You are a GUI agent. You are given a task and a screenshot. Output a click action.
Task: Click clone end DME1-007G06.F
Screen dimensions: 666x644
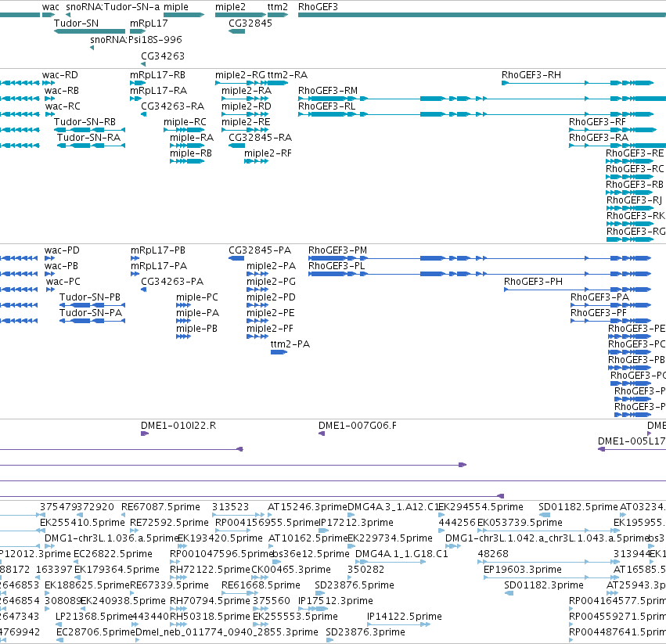coord(322,434)
